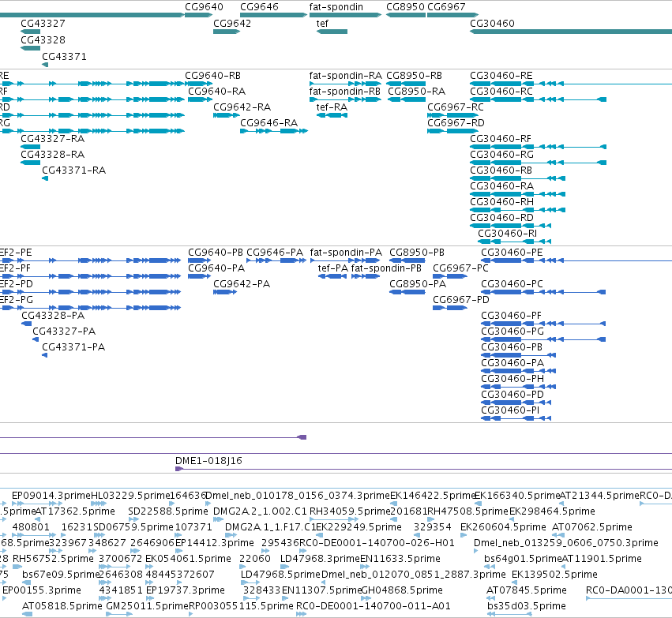The image size is (672, 618).
Task: Click the CG9646 gene label
Action: [259, 7]
